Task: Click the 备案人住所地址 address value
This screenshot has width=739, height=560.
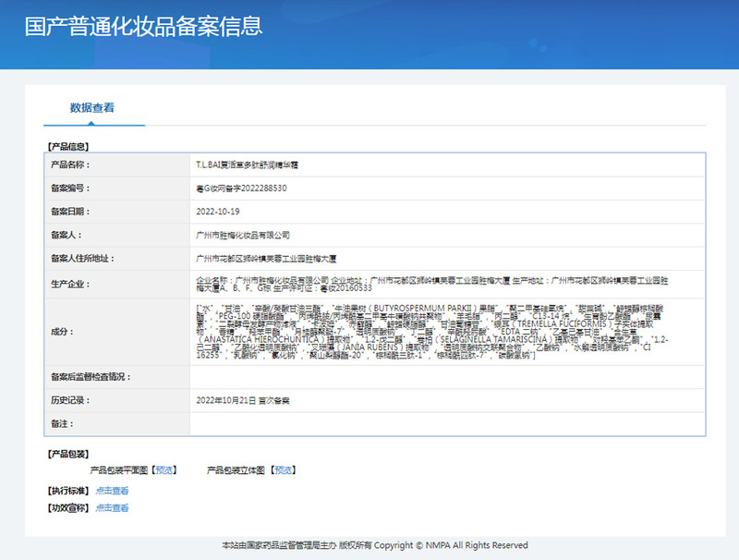Action: point(266,259)
